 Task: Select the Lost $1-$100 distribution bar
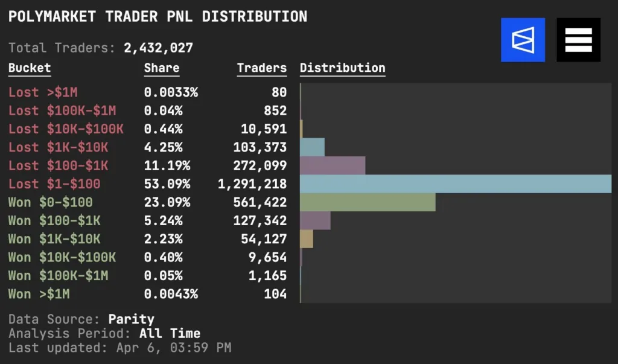[456, 184]
